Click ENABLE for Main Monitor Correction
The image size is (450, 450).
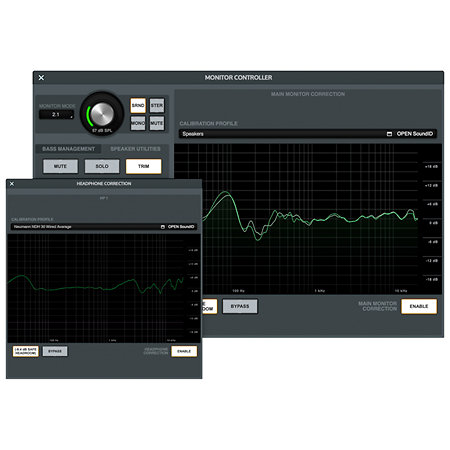click(x=419, y=306)
